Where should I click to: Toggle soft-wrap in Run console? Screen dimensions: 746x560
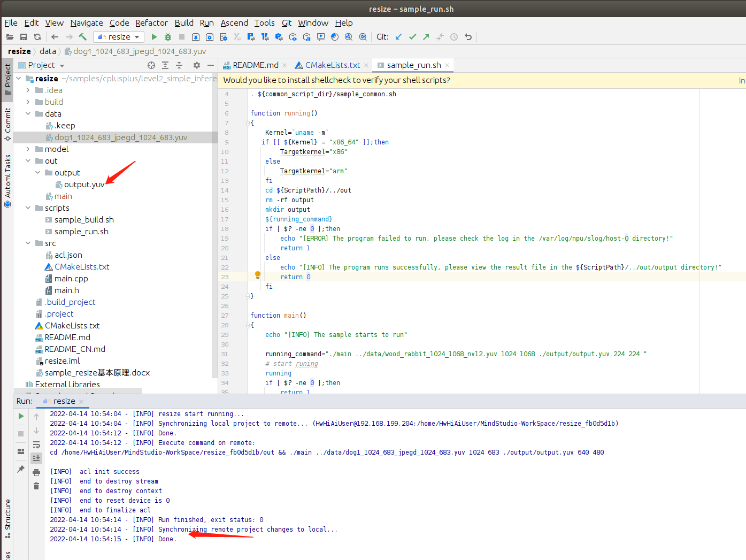click(36, 444)
